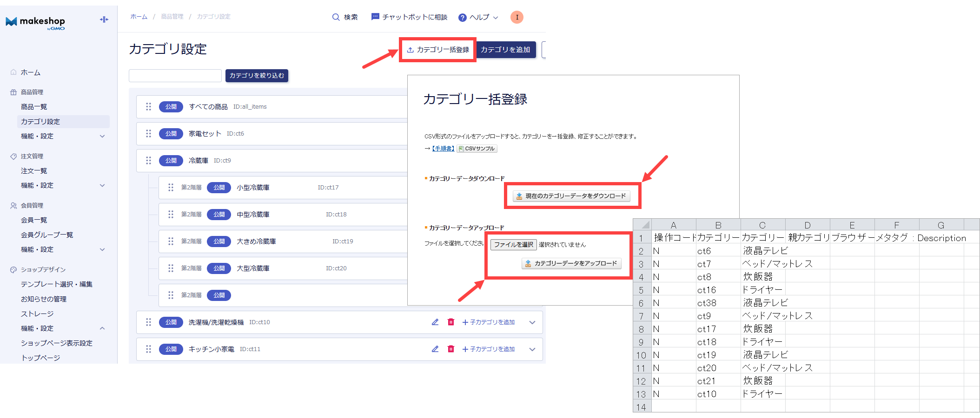Delete the キッチン小家電 category with trash icon
The image size is (980, 418).
click(450, 349)
